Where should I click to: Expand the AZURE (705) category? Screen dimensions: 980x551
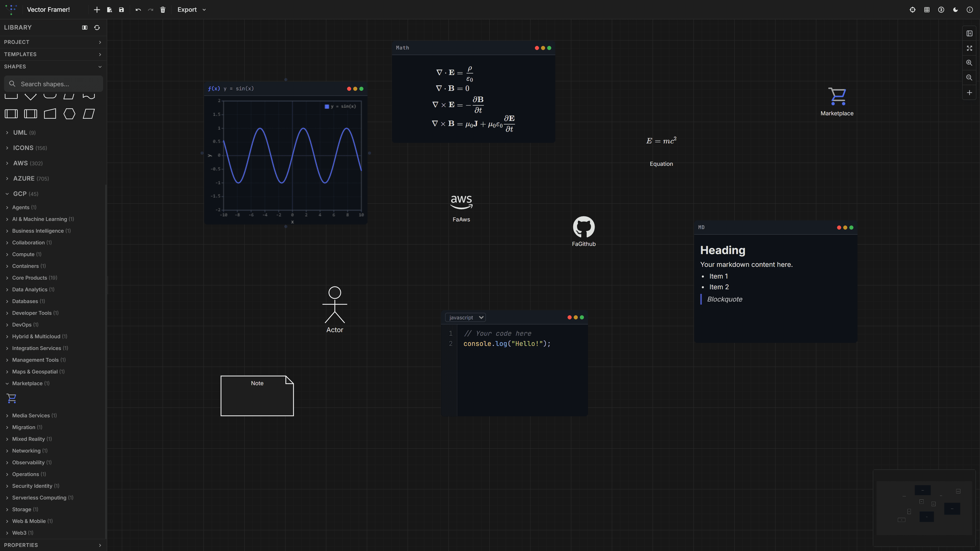click(x=53, y=178)
